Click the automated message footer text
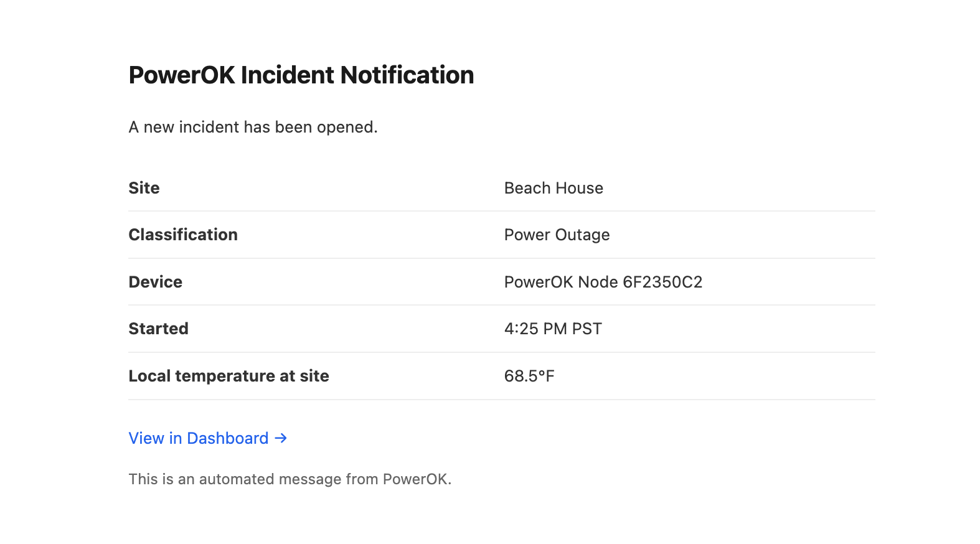The width and height of the screenshot is (980, 544). point(289,479)
